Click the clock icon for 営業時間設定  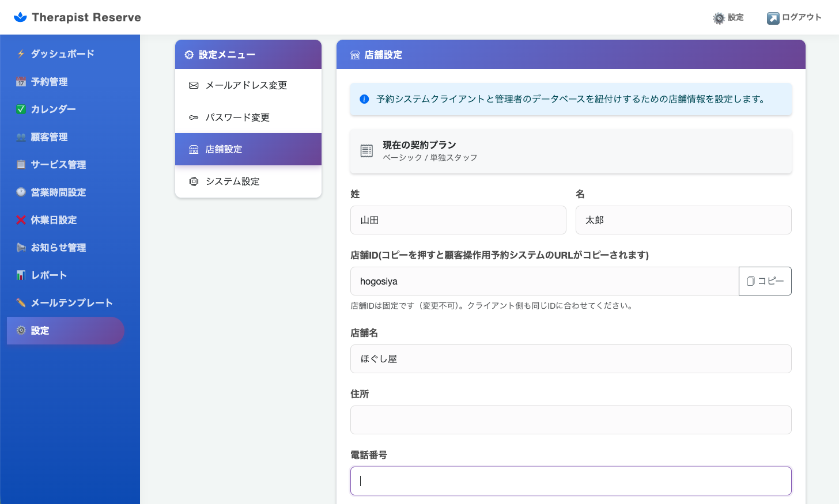click(21, 192)
